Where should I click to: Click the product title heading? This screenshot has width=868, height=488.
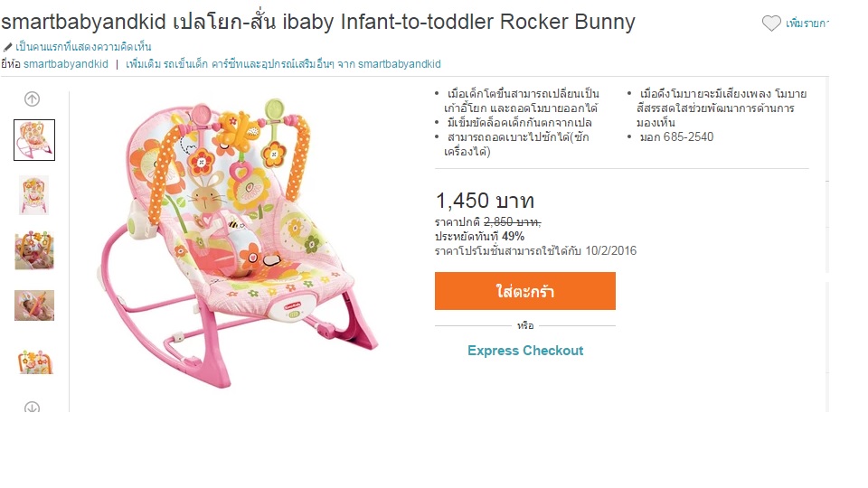click(x=317, y=22)
